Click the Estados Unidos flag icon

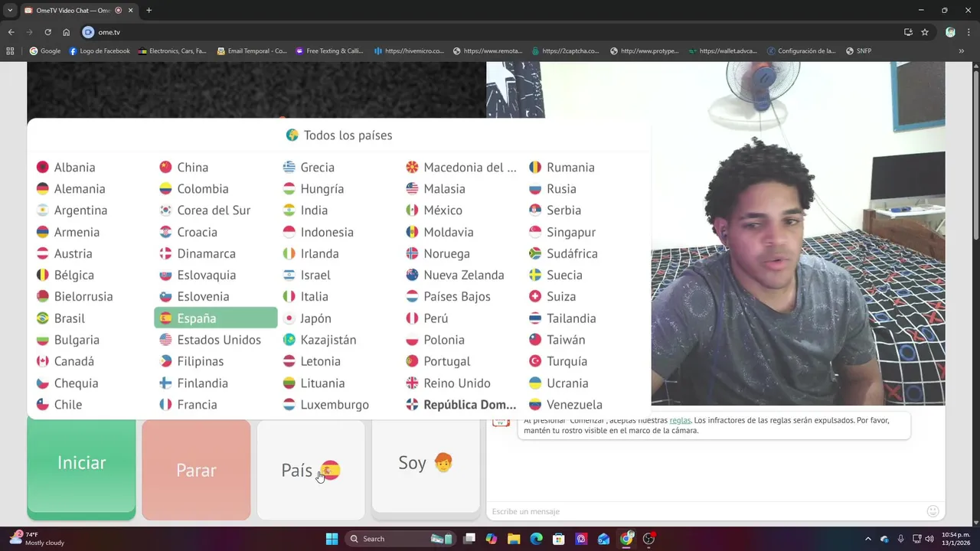click(x=165, y=340)
